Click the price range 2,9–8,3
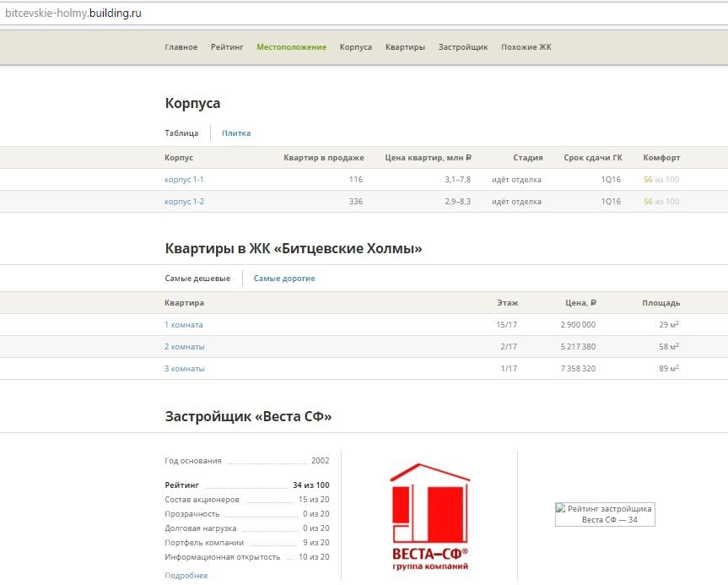 point(458,201)
